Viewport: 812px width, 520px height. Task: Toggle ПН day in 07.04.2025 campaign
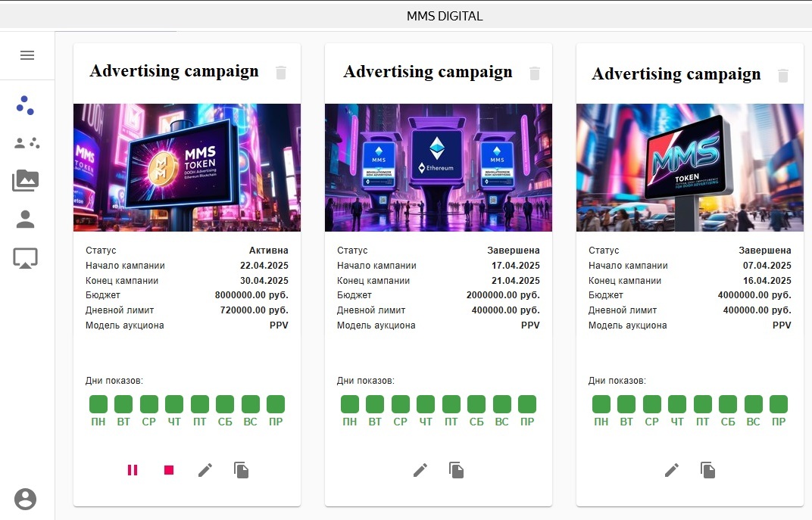pyautogui.click(x=601, y=404)
